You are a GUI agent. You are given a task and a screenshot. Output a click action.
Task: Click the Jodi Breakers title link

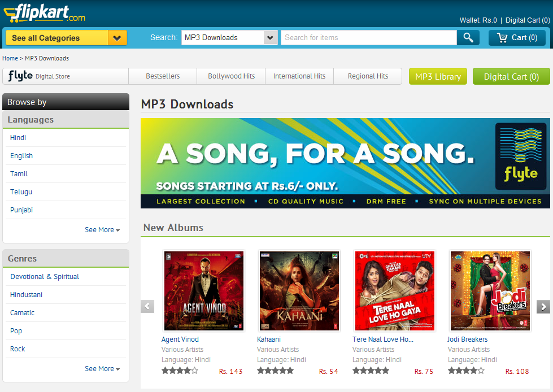click(467, 339)
